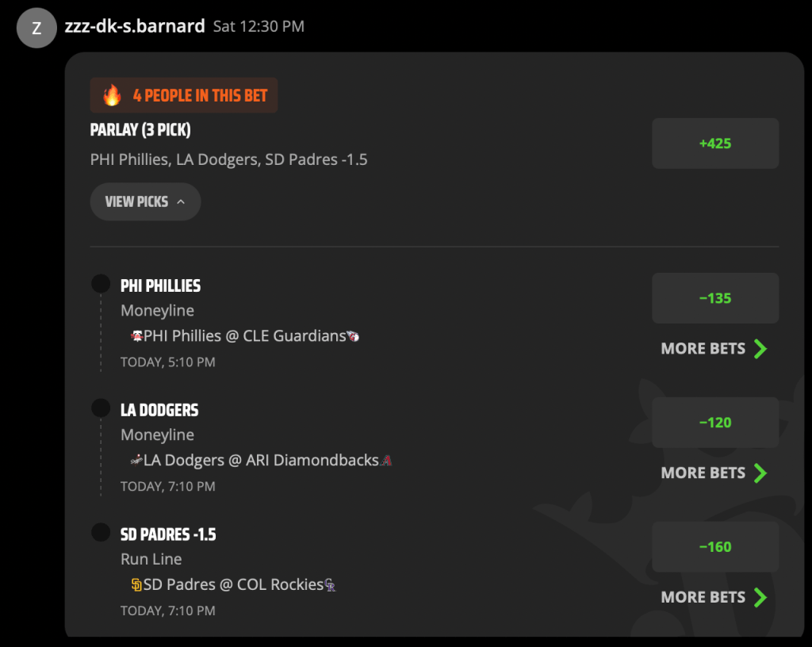Select the -120 Dodgers moneyline odds
Image resolution: width=812 pixels, height=647 pixels.
pos(715,423)
